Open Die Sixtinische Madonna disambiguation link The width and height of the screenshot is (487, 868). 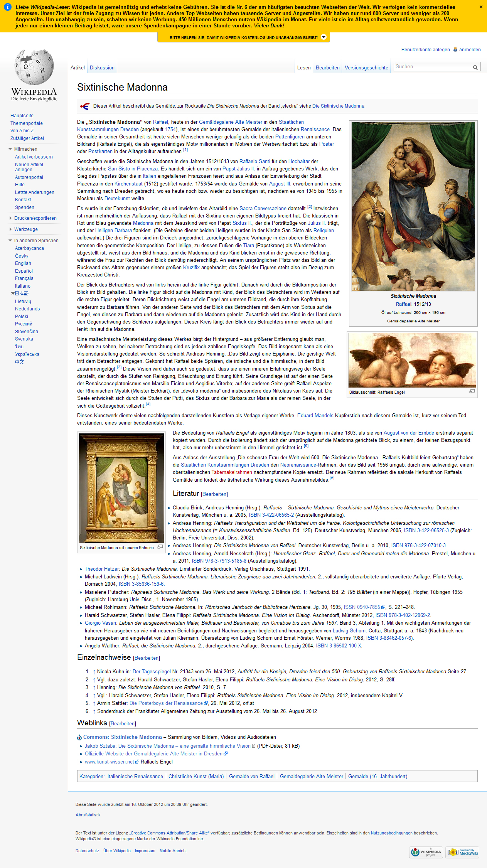(x=338, y=106)
